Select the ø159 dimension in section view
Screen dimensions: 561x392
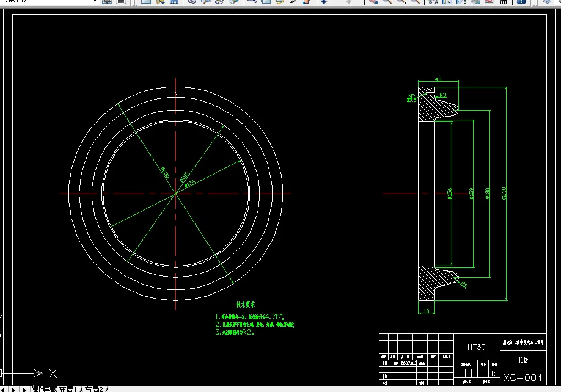pos(471,194)
